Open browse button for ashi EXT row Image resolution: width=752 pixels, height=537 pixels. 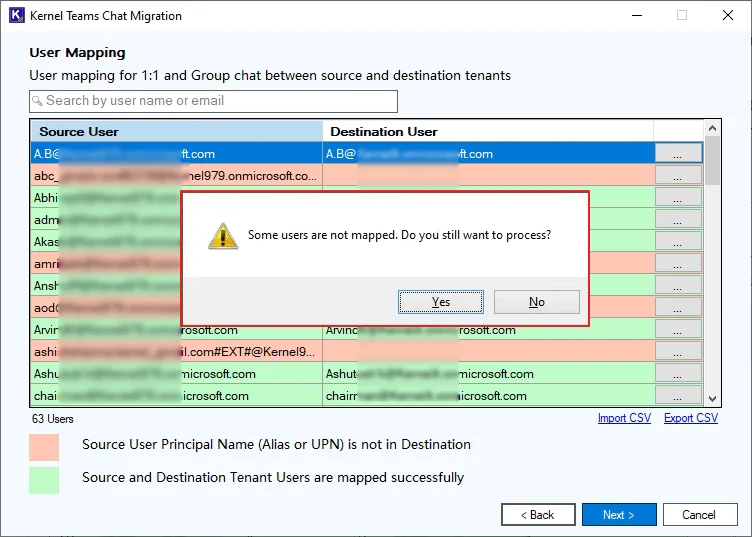(678, 351)
